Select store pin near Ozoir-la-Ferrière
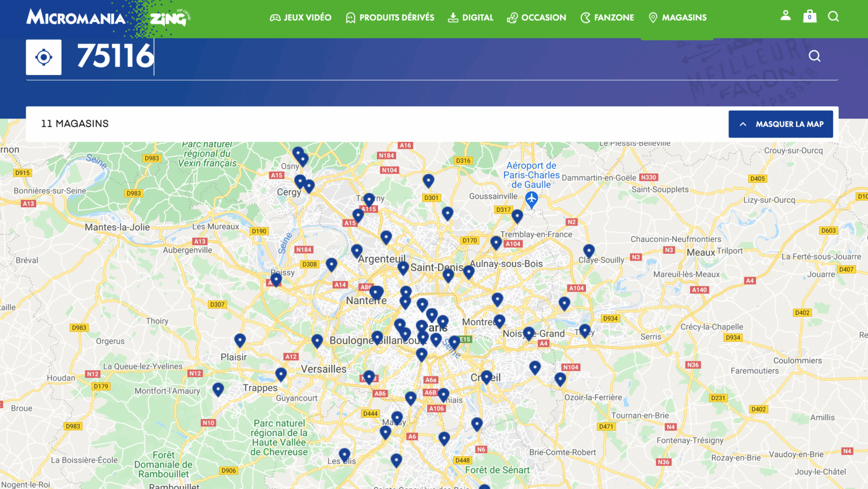868x489 pixels. (x=560, y=379)
